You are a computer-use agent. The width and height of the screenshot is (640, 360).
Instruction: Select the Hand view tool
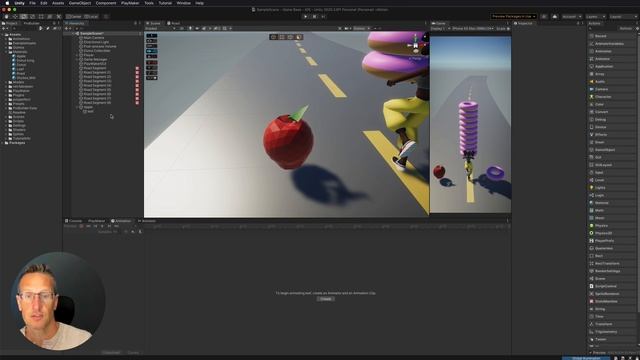tap(7, 17)
